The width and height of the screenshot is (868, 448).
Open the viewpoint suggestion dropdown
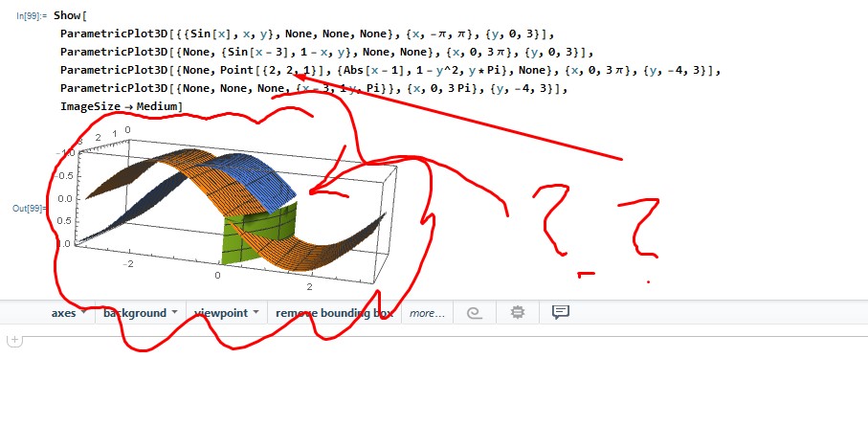click(227, 313)
